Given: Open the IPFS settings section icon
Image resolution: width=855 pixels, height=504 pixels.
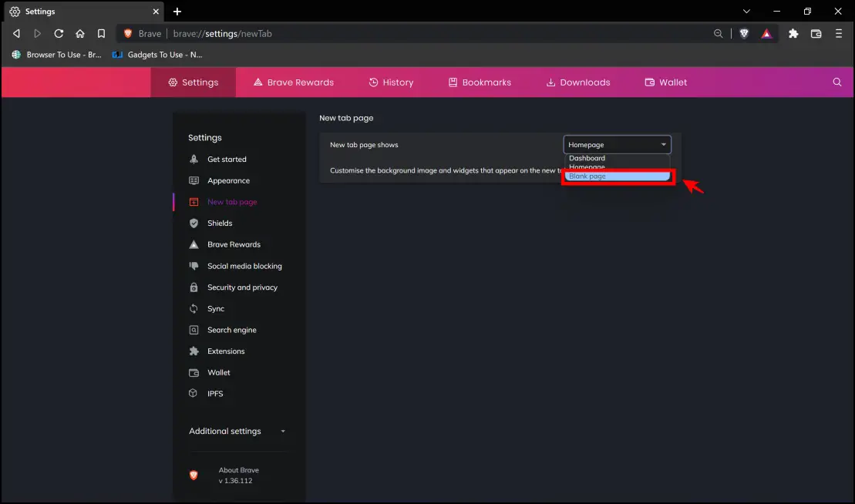Looking at the screenshot, I should click(x=192, y=393).
